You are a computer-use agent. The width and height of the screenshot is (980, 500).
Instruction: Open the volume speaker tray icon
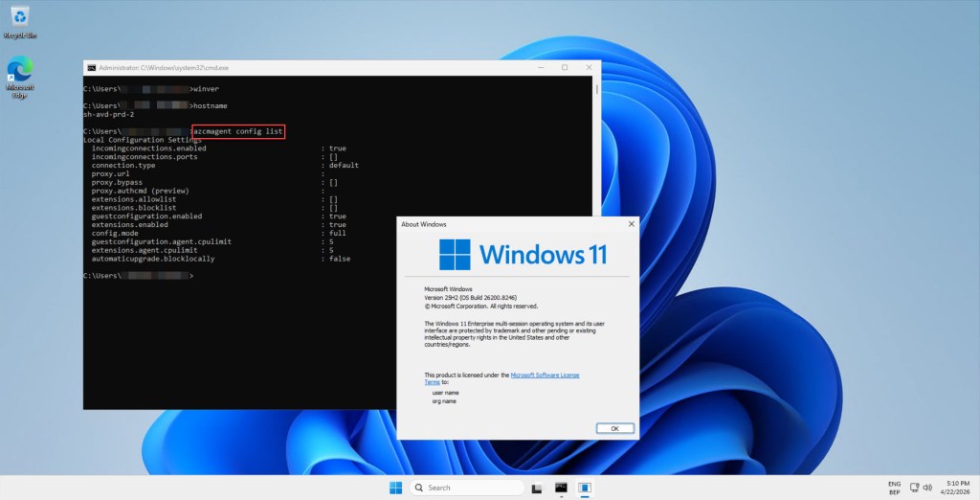pos(927,488)
